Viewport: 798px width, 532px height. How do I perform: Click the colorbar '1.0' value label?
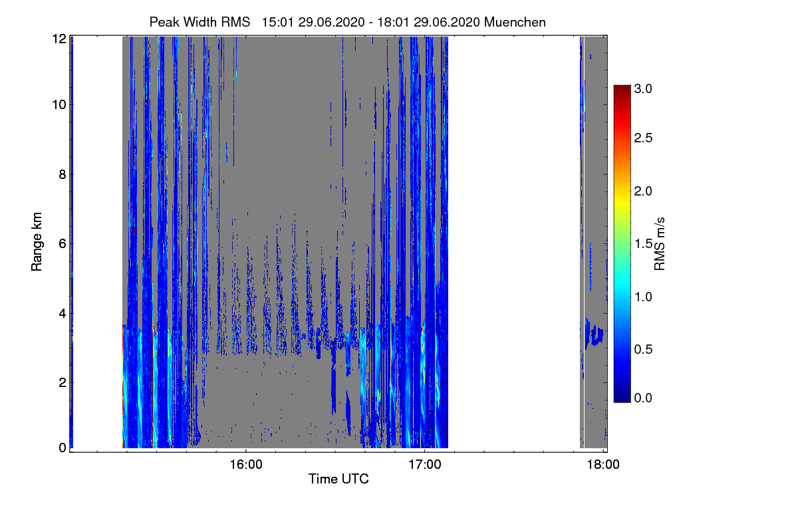coord(644,297)
